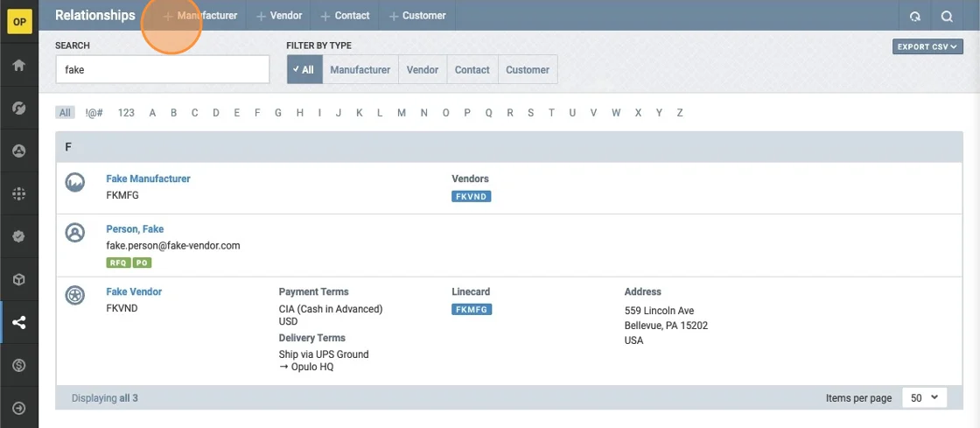This screenshot has width=980, height=428.
Task: Jump to letter F in alphabet index
Action: [x=257, y=113]
